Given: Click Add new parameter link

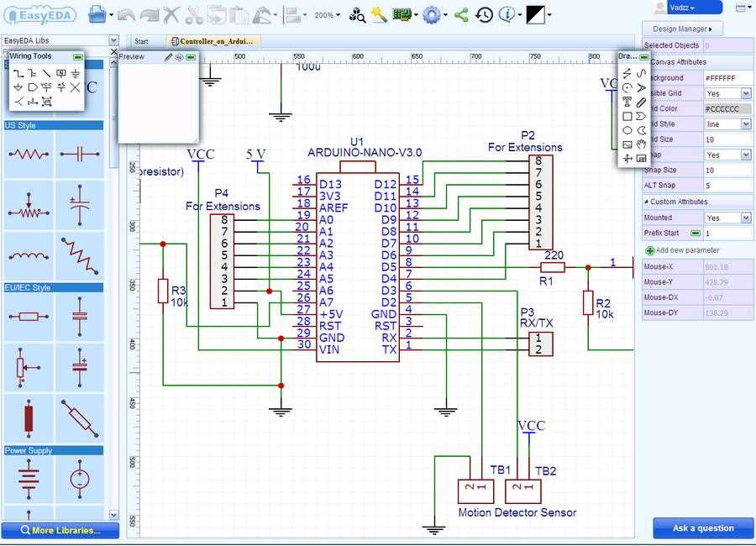Looking at the screenshot, I should click(682, 250).
